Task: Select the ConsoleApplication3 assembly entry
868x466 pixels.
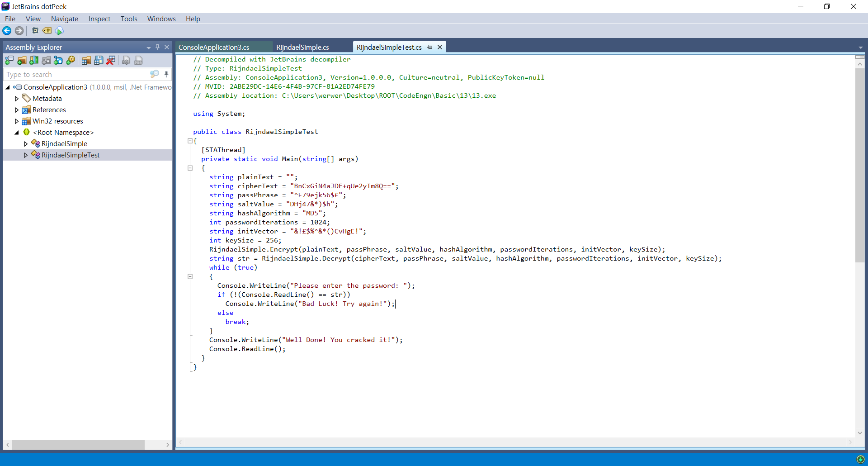Action: click(x=55, y=87)
